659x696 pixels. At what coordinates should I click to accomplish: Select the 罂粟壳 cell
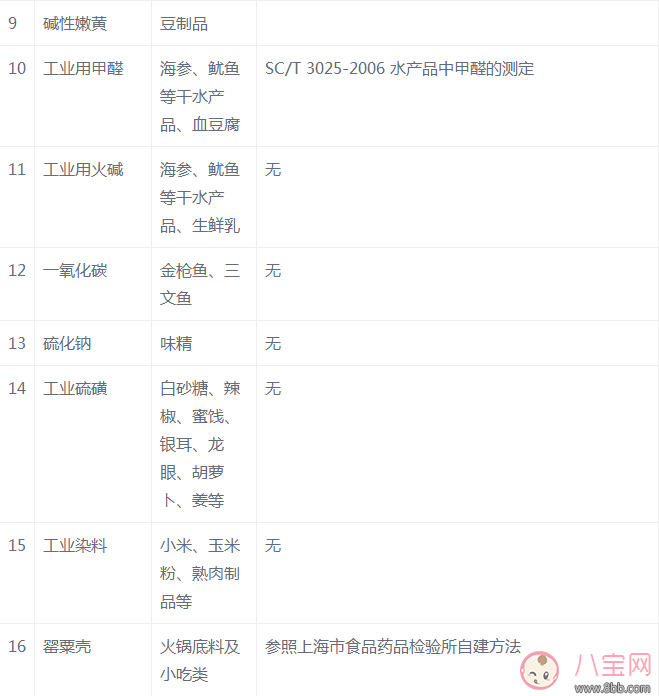(x=67, y=647)
